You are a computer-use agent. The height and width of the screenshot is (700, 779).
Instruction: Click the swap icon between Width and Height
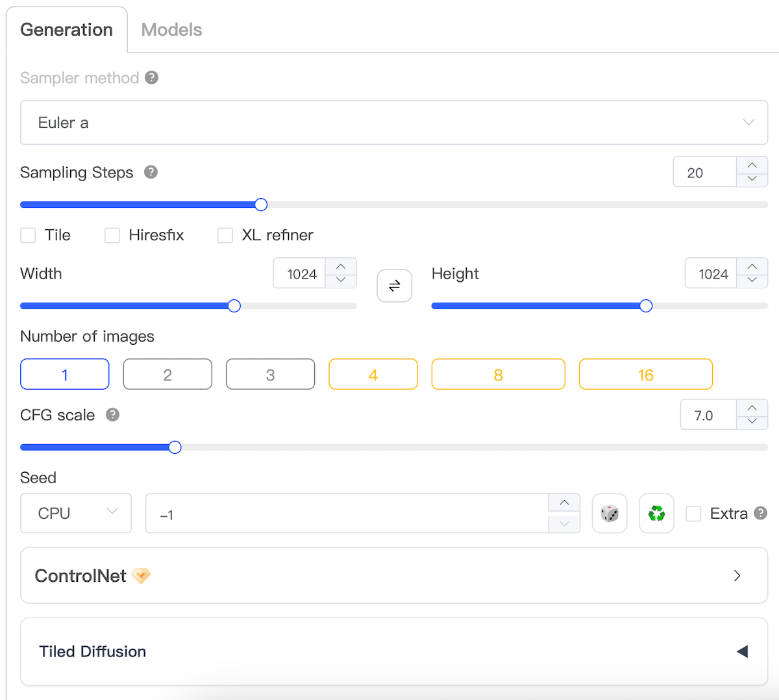(x=394, y=285)
